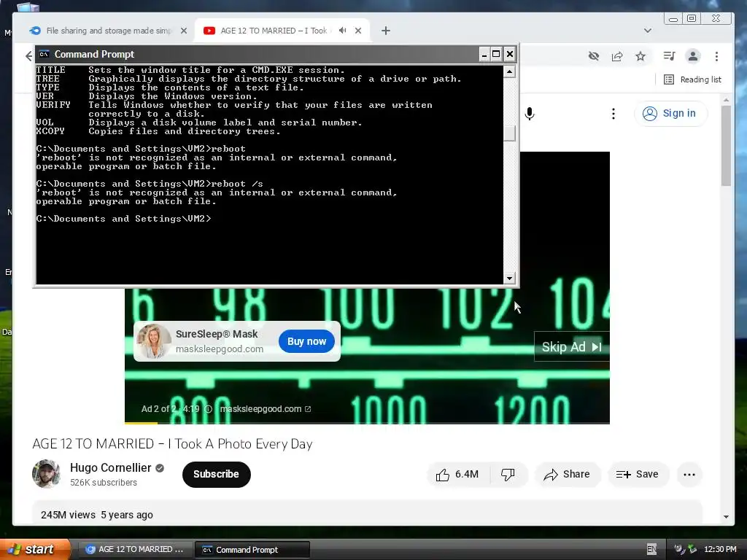Open masksleepgood.com link at video bottom
Image resolution: width=747 pixels, height=560 pixels.
(266, 409)
